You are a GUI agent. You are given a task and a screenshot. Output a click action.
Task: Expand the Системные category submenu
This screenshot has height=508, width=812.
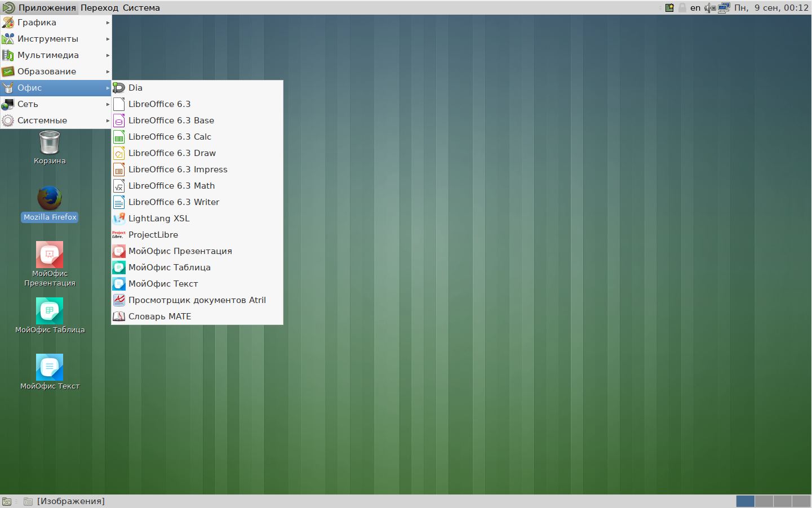tap(56, 121)
